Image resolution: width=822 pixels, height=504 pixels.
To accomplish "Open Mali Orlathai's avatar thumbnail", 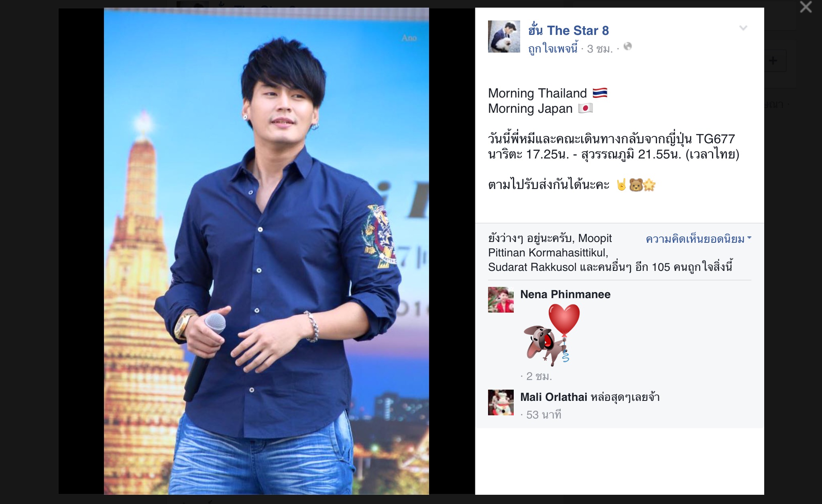I will 501,402.
